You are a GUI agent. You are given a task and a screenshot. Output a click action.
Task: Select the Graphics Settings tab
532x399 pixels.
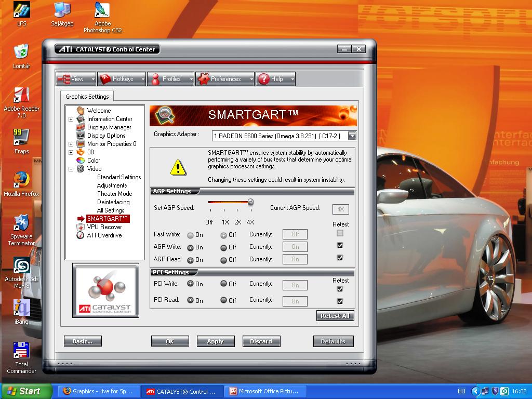[x=87, y=97]
